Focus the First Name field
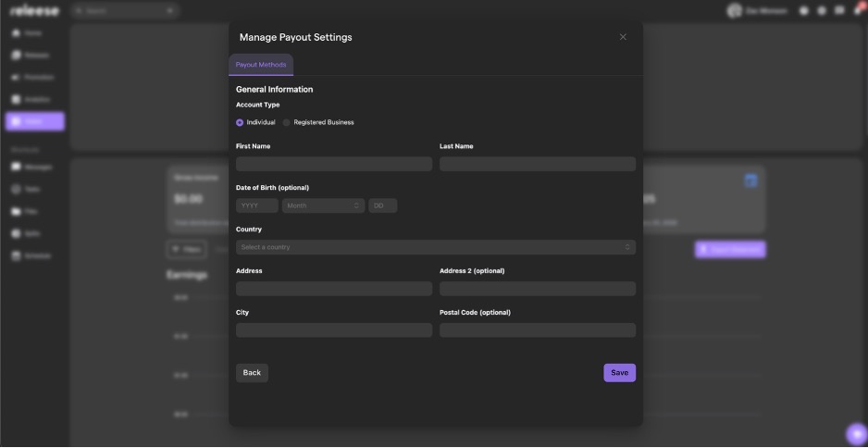The image size is (868, 448). click(x=334, y=164)
